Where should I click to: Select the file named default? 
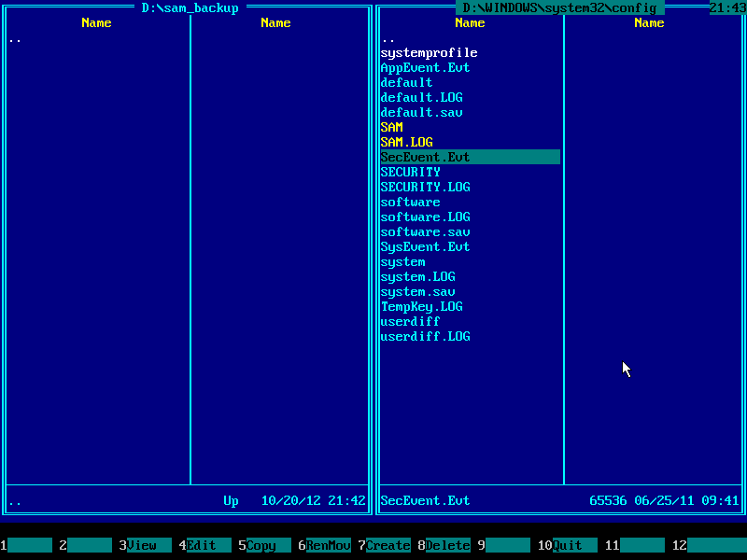tap(406, 82)
